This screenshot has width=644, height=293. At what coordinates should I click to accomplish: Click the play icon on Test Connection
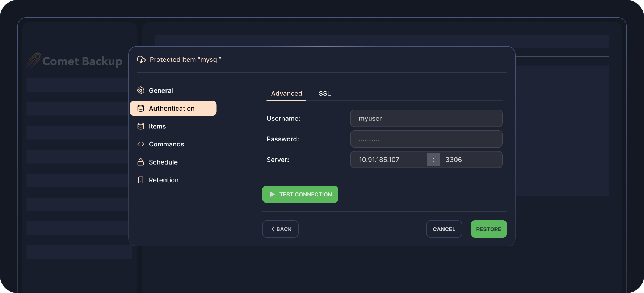click(x=272, y=194)
